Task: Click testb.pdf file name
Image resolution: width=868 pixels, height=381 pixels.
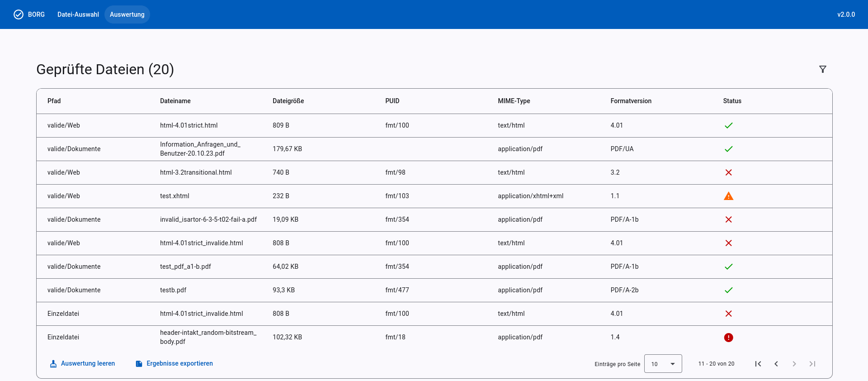Action: 173,290
